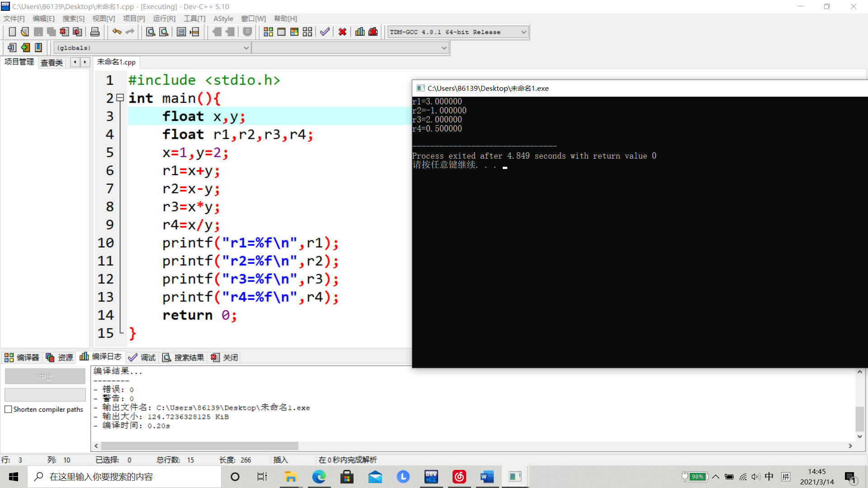This screenshot has width=868, height=488.
Task: Open the 运行[R] menu
Action: (164, 19)
